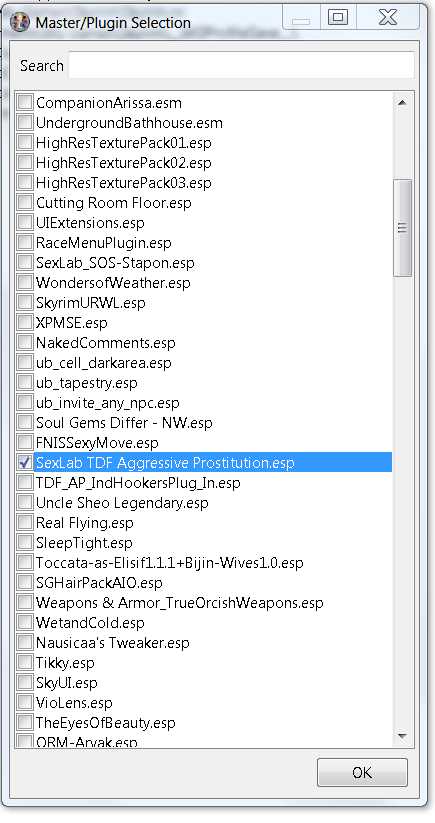Tick the RaceMenuPlugin.esp checkbox
This screenshot has height=823, width=435.
[x=25, y=242]
